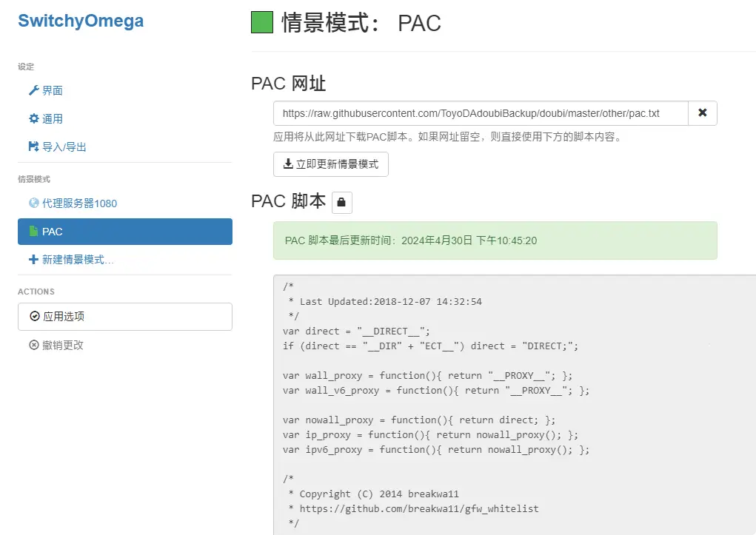756x535 pixels.
Task: Click the globe icon for 代理服务器1080
Action: point(33,203)
